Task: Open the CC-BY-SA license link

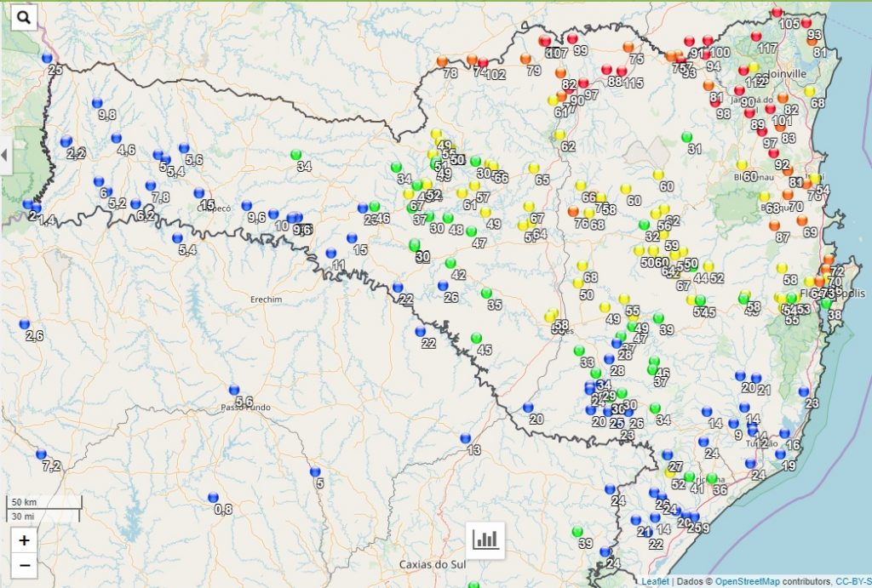Action: pyautogui.click(x=852, y=581)
